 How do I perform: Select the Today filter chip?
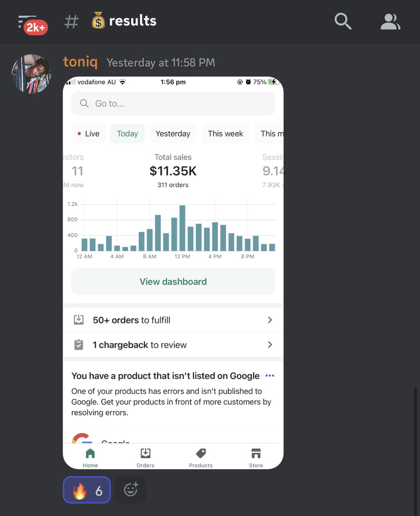coord(128,134)
